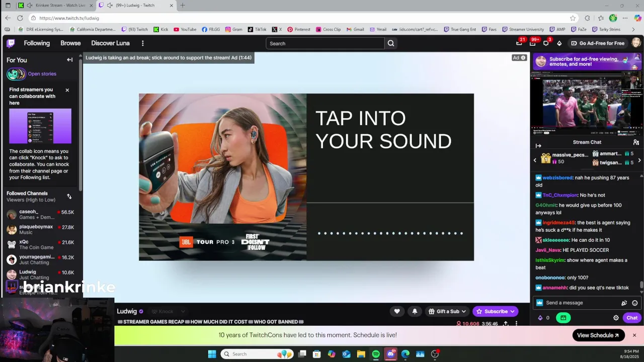
Task: Click the Twitch home logo icon
Action: click(11, 43)
